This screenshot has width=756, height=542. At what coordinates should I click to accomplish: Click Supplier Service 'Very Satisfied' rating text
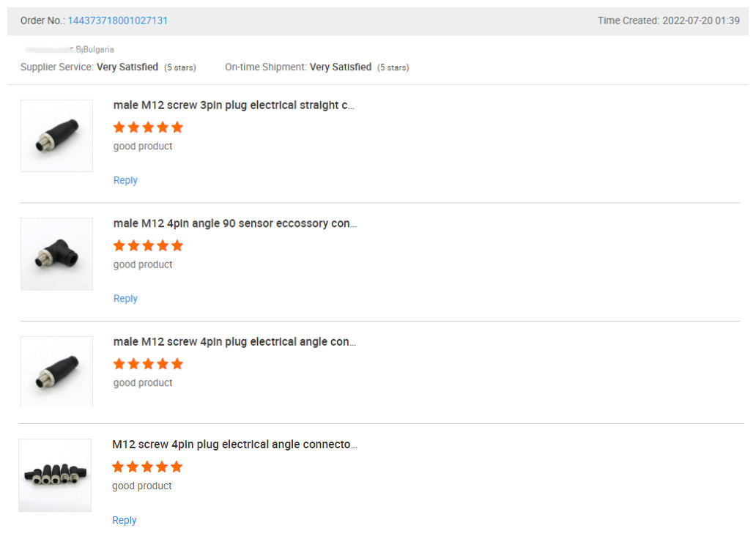coord(127,67)
